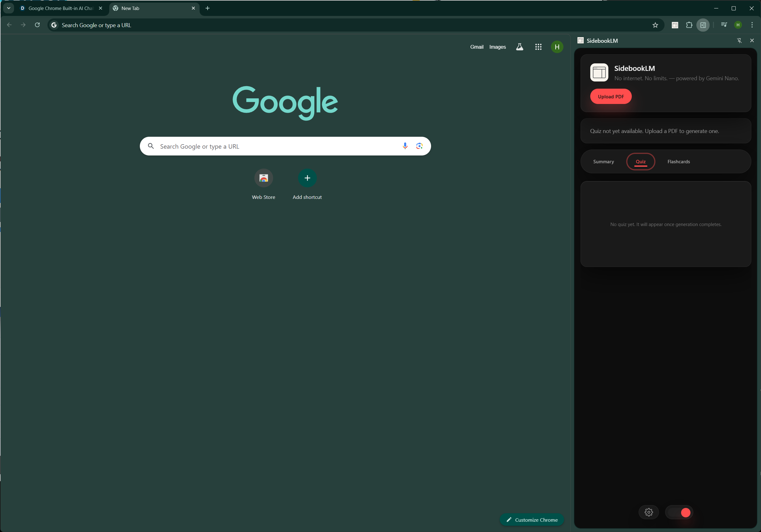Screen dimensions: 761x532
Task: Bookmark this tab with the star
Action: (655, 25)
